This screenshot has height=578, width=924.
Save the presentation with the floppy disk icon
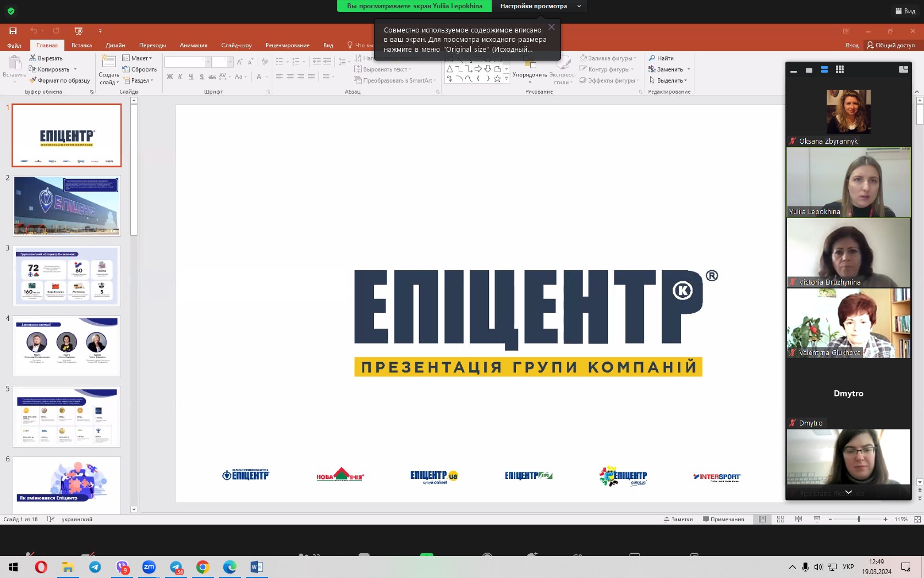pyautogui.click(x=13, y=31)
